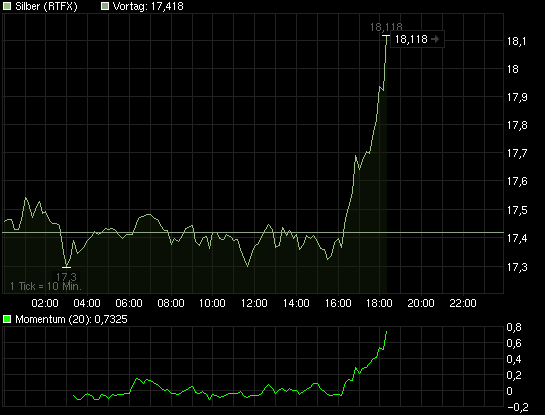This screenshot has height=415, width=545.
Task: Click the 0 momentum axis label
Action: click(510, 391)
